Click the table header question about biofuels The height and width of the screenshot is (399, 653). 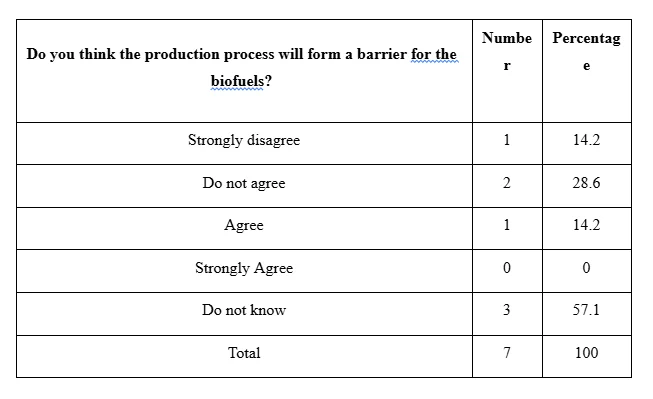242,67
